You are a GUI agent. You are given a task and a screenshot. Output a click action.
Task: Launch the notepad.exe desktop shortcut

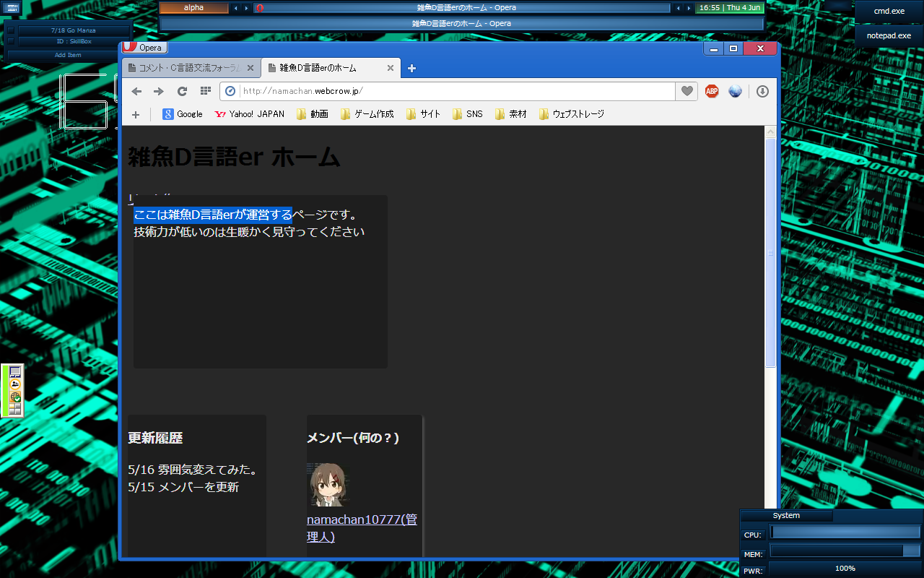pyautogui.click(x=889, y=35)
